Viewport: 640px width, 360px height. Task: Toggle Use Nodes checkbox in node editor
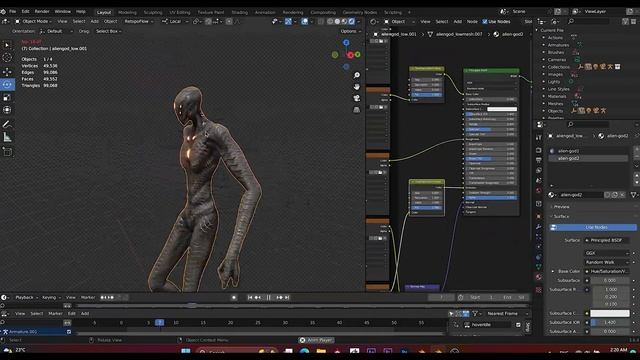pos(485,22)
